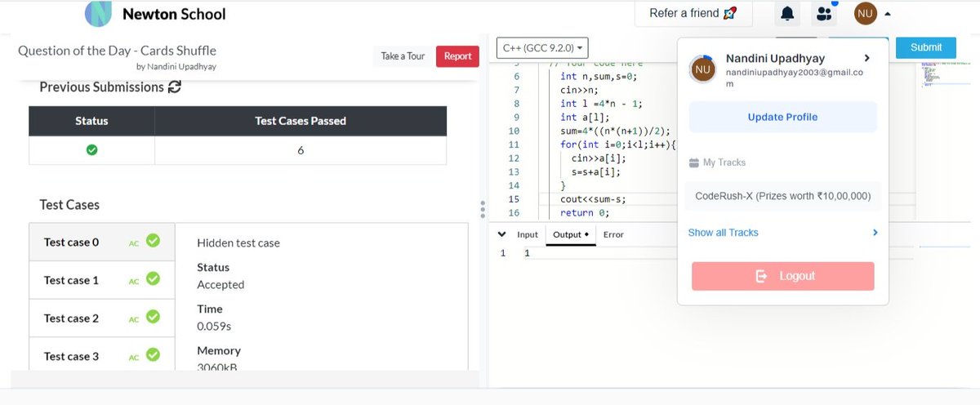
Task: Click the green status check in submissions table
Action: 91,150
